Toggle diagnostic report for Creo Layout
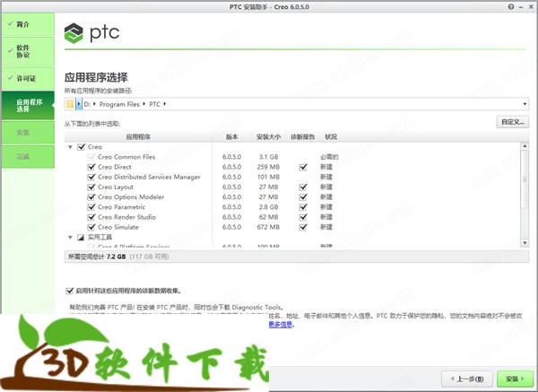538x392 pixels. click(303, 187)
